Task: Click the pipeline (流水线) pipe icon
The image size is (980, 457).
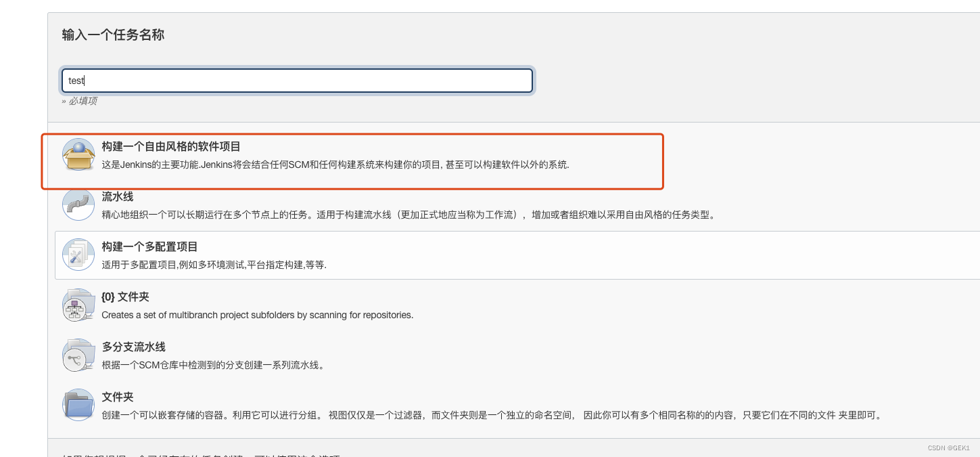Action: point(78,204)
